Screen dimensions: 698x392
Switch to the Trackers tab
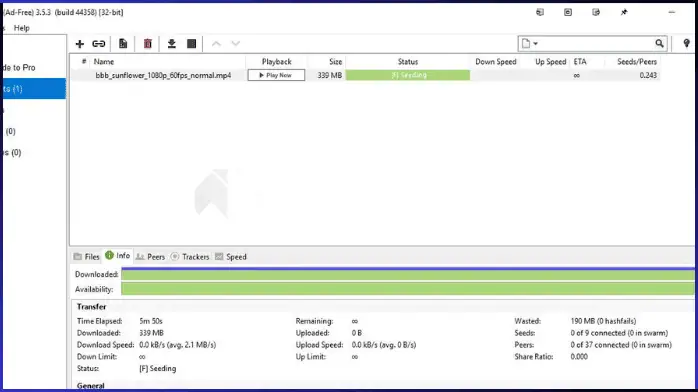pyautogui.click(x=190, y=257)
